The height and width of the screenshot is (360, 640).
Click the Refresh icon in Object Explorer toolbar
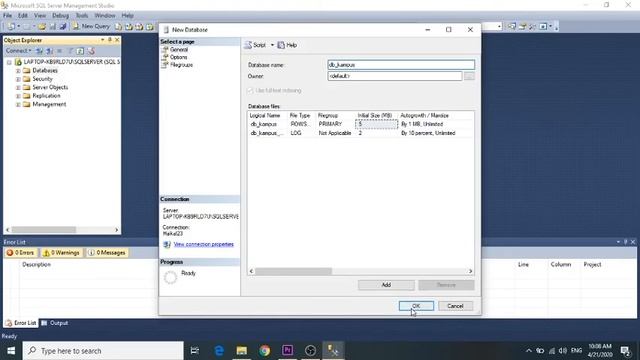(80, 51)
